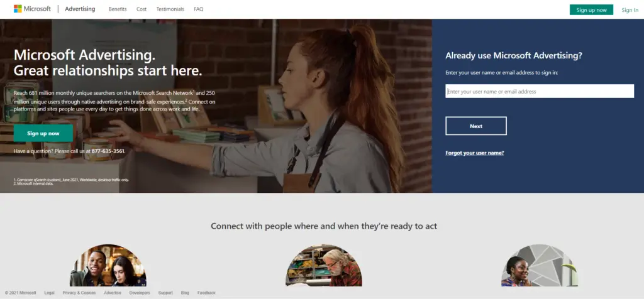Open the Feedback footer link
Screen dimensions: 644x299
click(206, 293)
